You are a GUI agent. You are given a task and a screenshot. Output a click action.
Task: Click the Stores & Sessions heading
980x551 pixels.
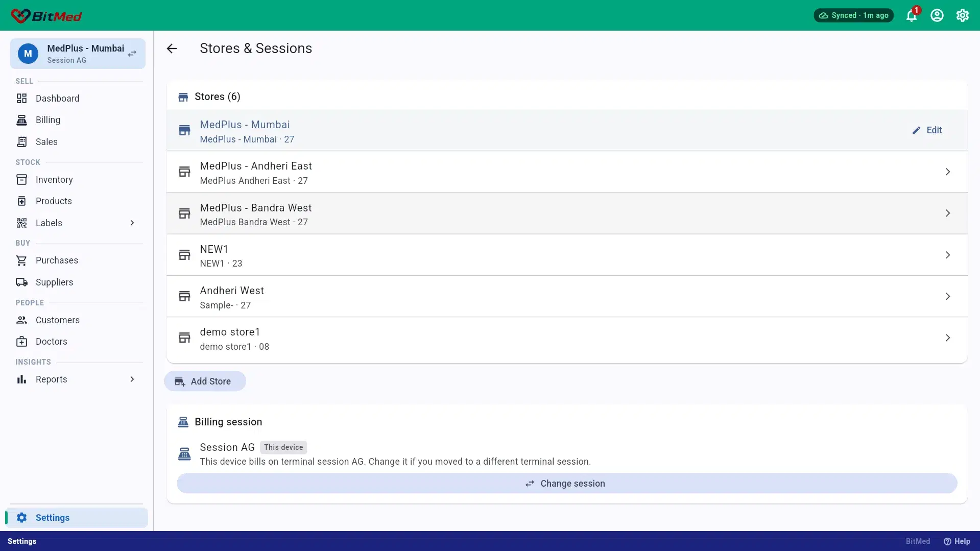point(256,49)
